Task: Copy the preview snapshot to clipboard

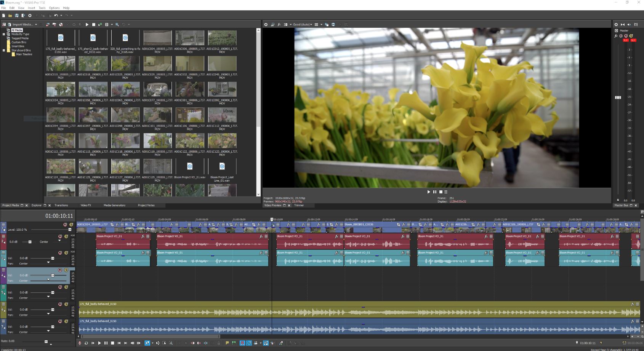Action: [327, 24]
